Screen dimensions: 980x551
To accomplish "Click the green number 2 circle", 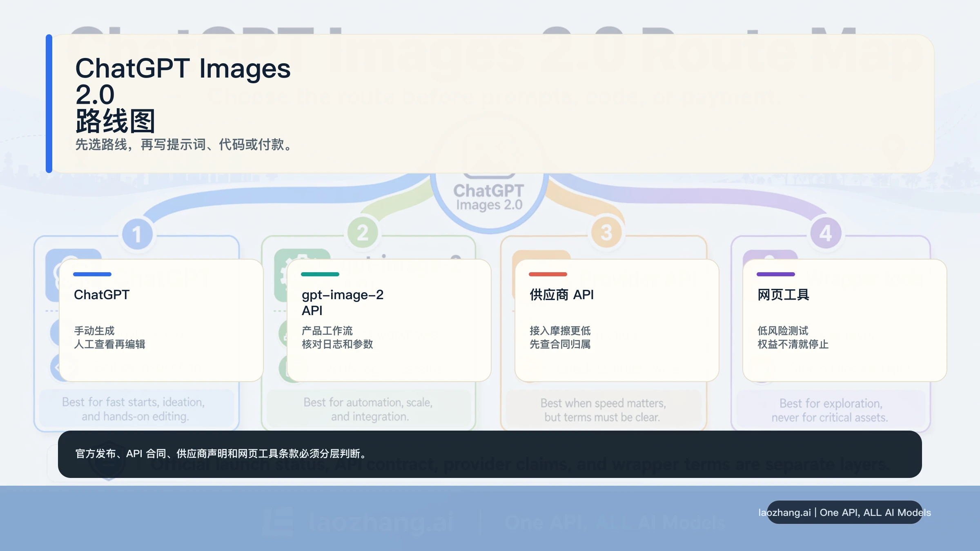I will point(363,233).
